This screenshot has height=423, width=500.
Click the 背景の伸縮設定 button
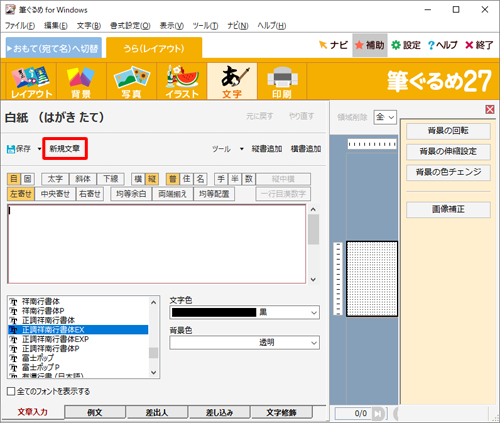[448, 151]
